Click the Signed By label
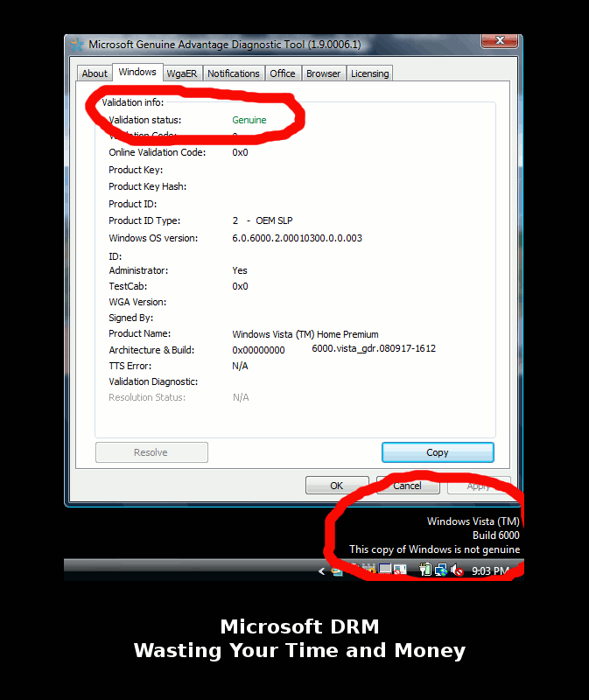The width and height of the screenshot is (589, 700). (130, 318)
